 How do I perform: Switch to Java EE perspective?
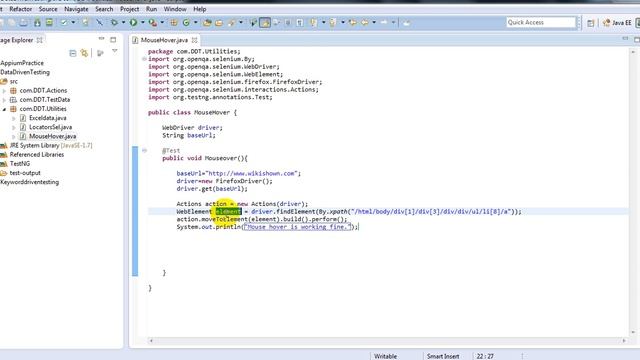click(617, 23)
